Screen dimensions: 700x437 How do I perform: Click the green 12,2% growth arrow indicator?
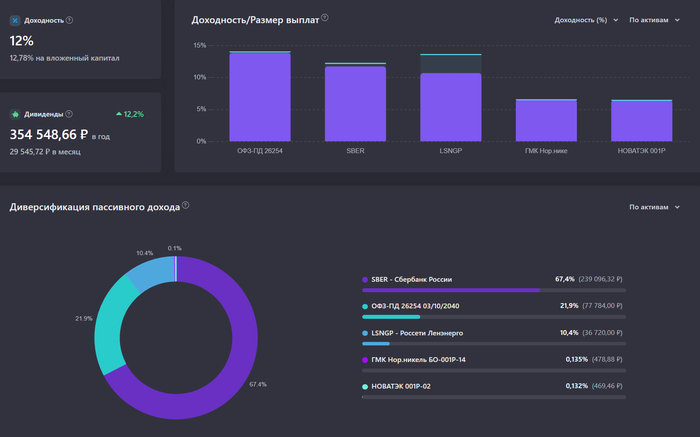pyautogui.click(x=119, y=114)
